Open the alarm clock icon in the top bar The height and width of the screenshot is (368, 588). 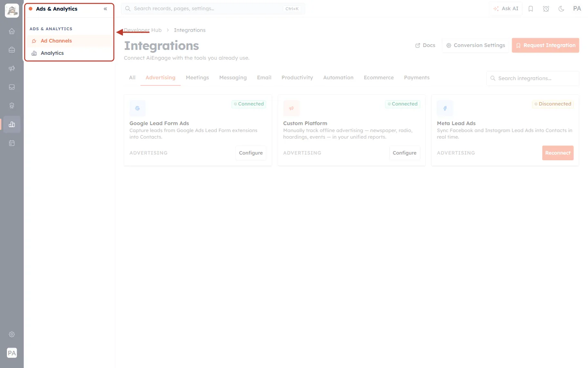546,9
